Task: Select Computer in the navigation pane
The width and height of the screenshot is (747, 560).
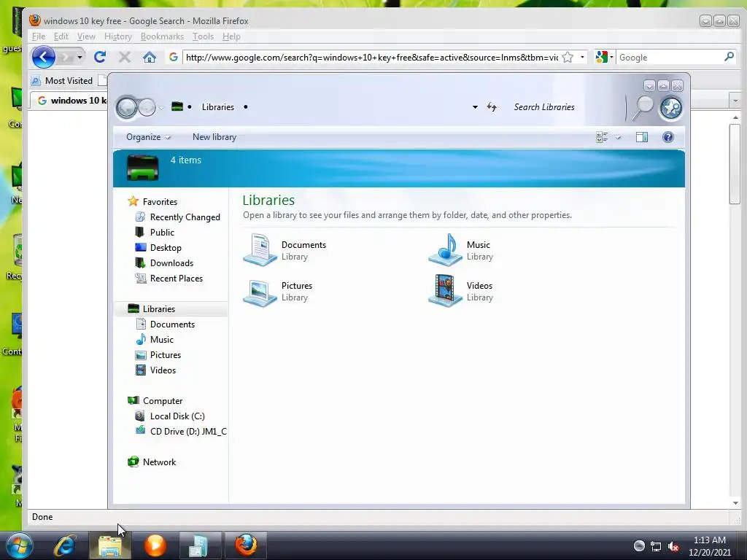Action: pyautogui.click(x=163, y=401)
